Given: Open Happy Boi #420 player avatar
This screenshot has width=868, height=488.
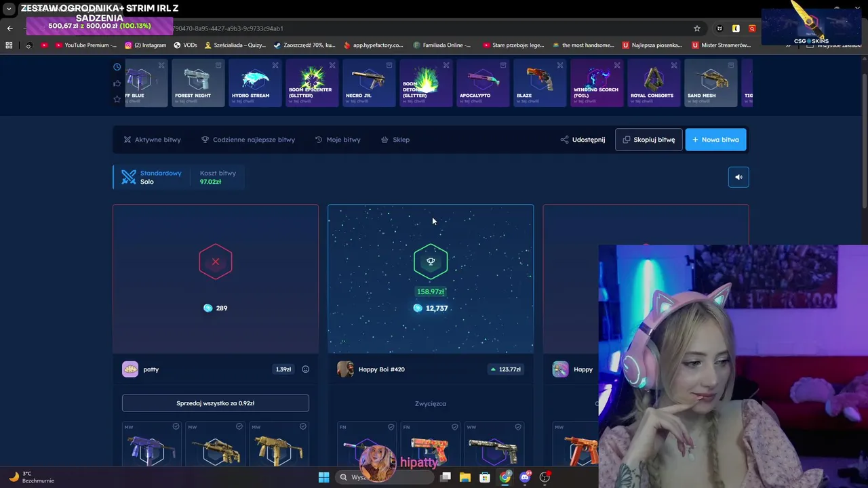Looking at the screenshot, I should [x=345, y=369].
